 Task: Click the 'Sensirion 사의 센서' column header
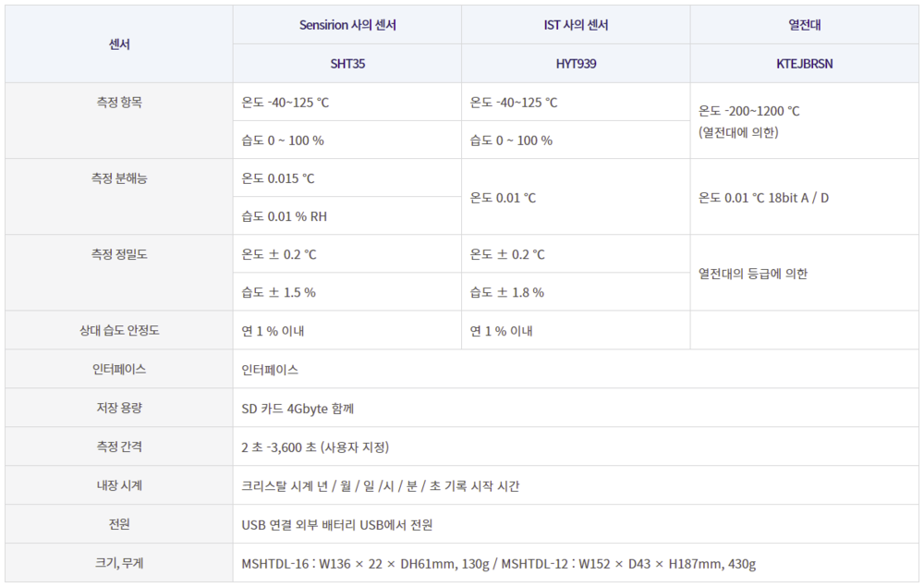click(x=347, y=25)
